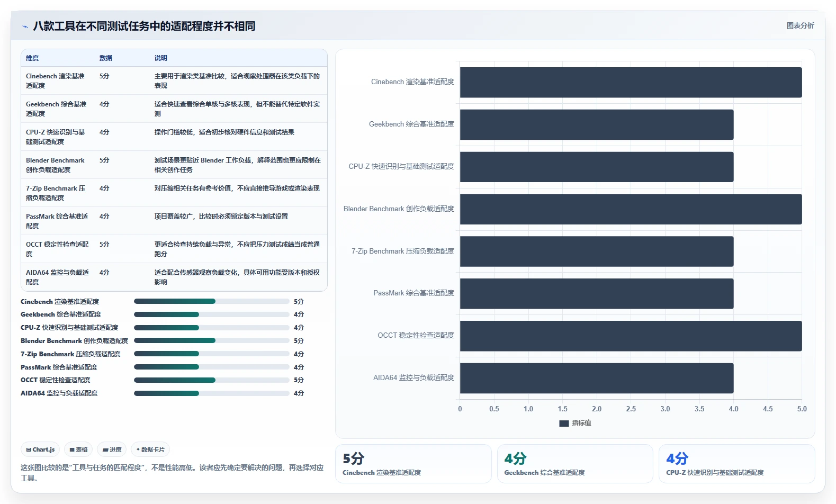The width and height of the screenshot is (836, 504).
Task: Click the Geekbench 综合基准适配度 progress bar
Action: (211, 314)
